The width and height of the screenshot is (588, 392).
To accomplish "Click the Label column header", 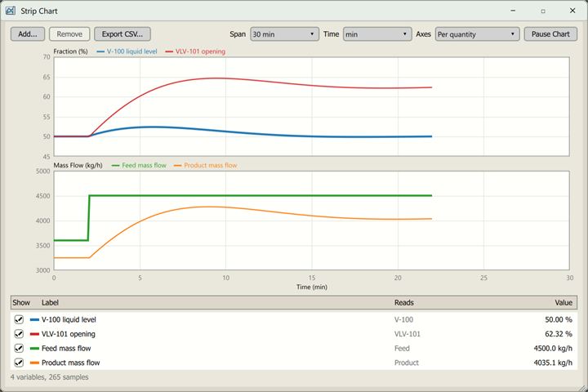I will point(50,303).
